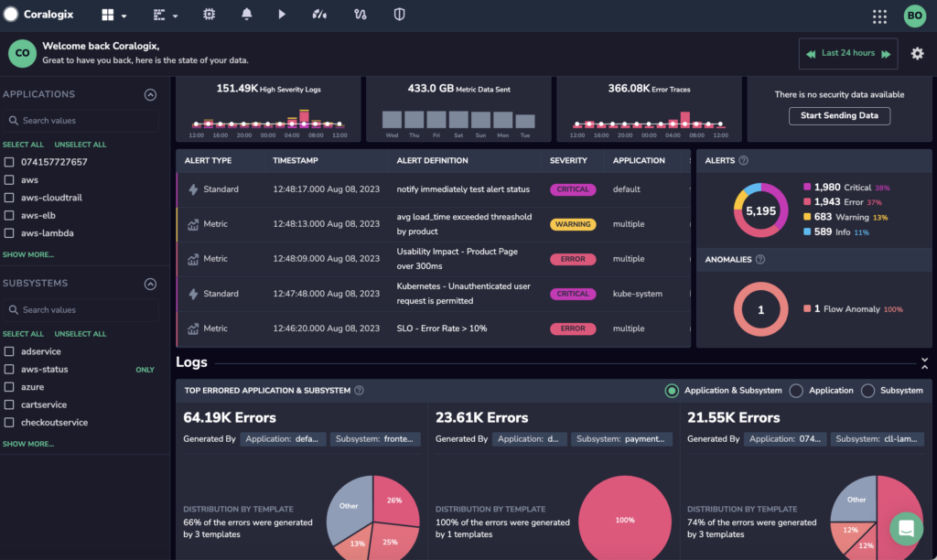Tick the checkoutservice checkbox
937x560 pixels.
pyautogui.click(x=9, y=423)
